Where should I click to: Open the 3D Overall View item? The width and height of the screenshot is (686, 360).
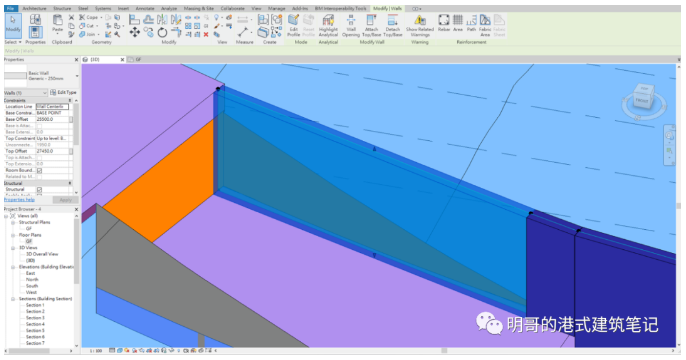coord(42,254)
